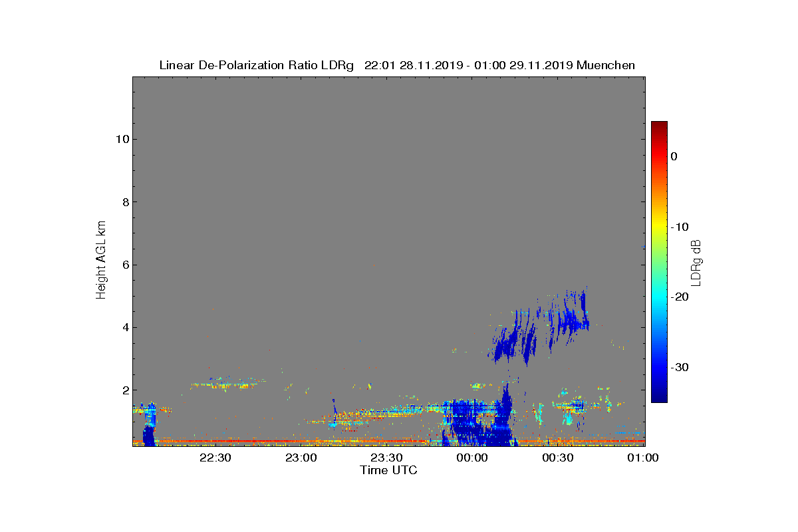798x532 pixels.
Task: Click the '23:30' time tick label
Action: click(387, 458)
